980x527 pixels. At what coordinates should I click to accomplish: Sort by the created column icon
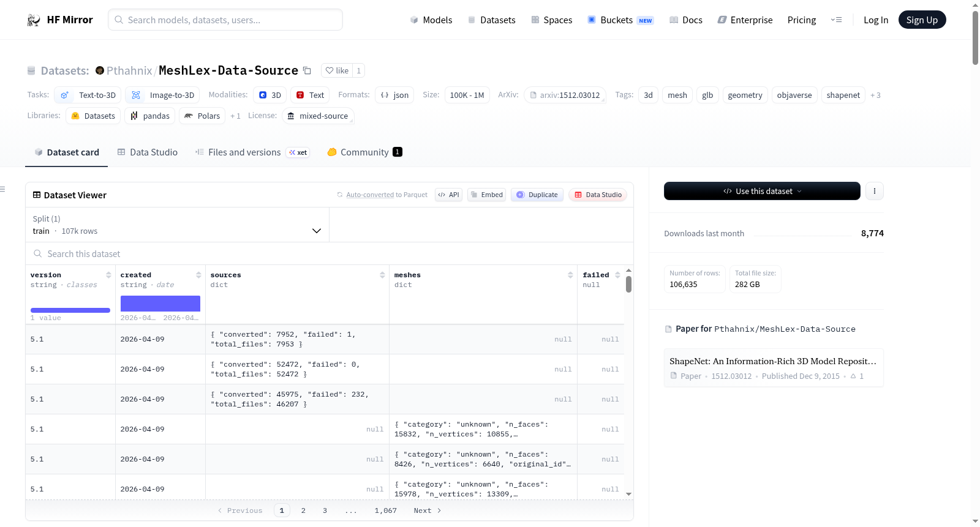tap(198, 275)
